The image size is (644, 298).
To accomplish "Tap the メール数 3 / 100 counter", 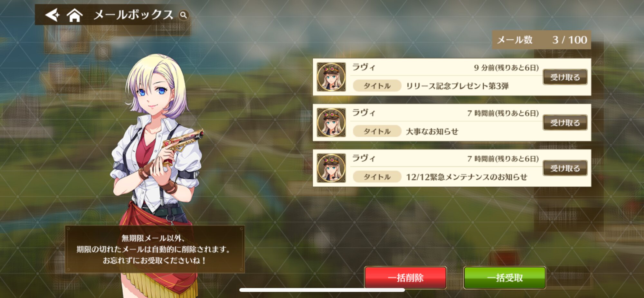I will (542, 40).
